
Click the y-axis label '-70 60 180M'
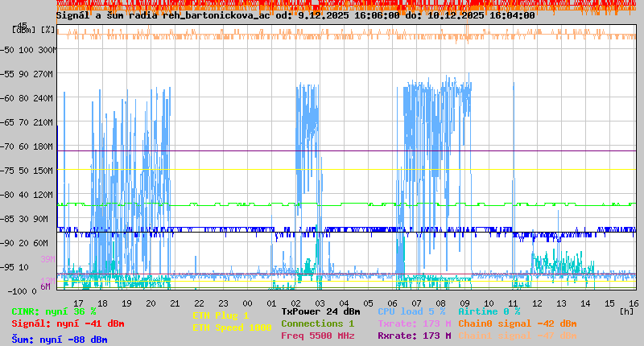(x=27, y=146)
